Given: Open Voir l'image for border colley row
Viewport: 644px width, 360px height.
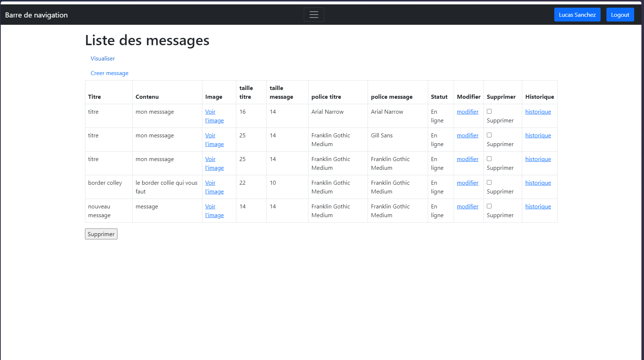Looking at the screenshot, I should coord(214,187).
